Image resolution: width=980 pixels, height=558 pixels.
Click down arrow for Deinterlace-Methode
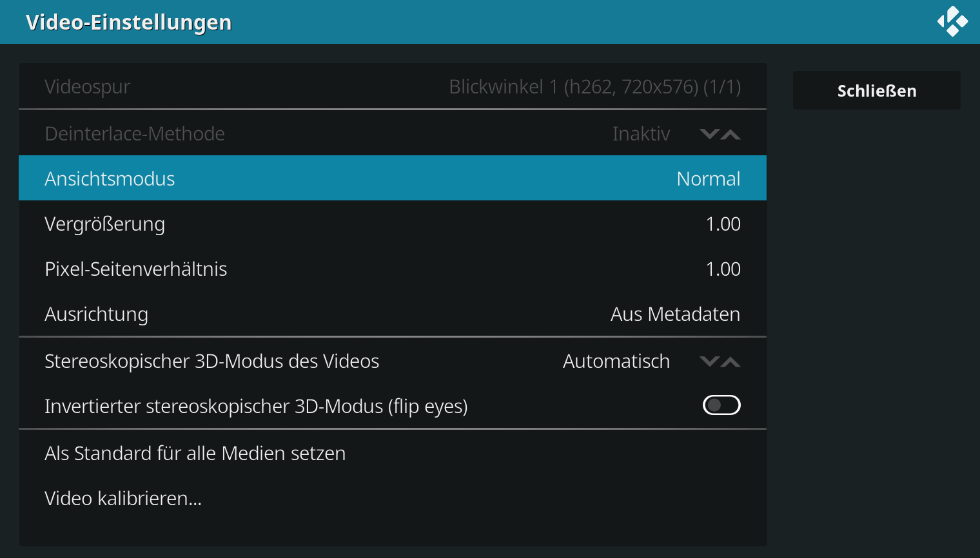point(709,134)
